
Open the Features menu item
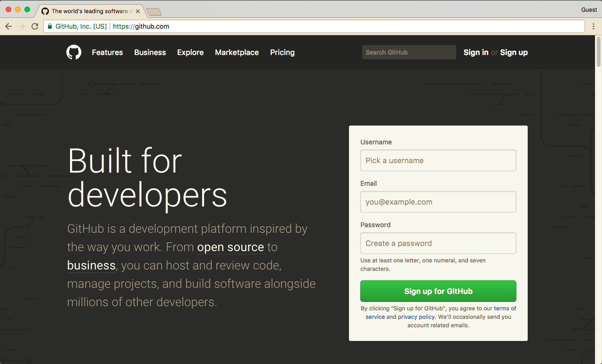107,52
